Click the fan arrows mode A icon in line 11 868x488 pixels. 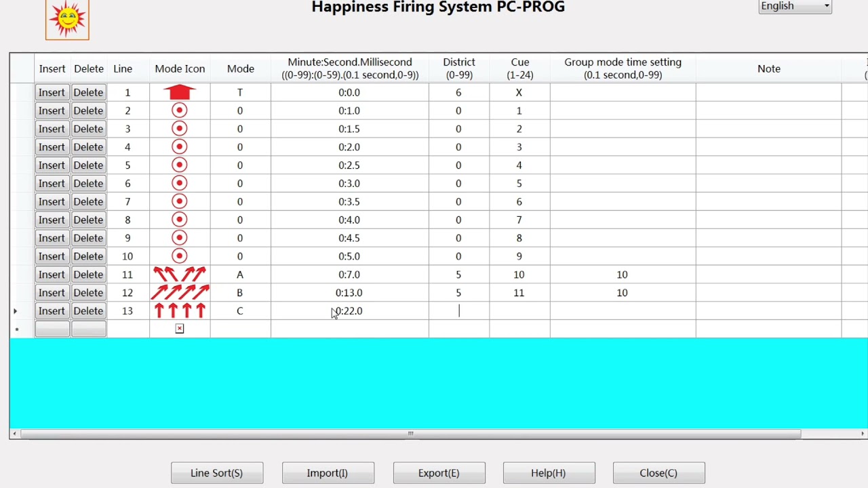tap(180, 274)
